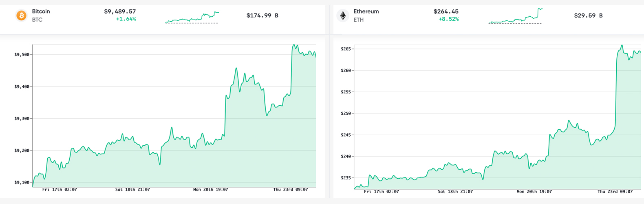Click Ethereum +8.52% change value
Image resolution: width=644 pixels, height=204 pixels.
pyautogui.click(x=448, y=19)
